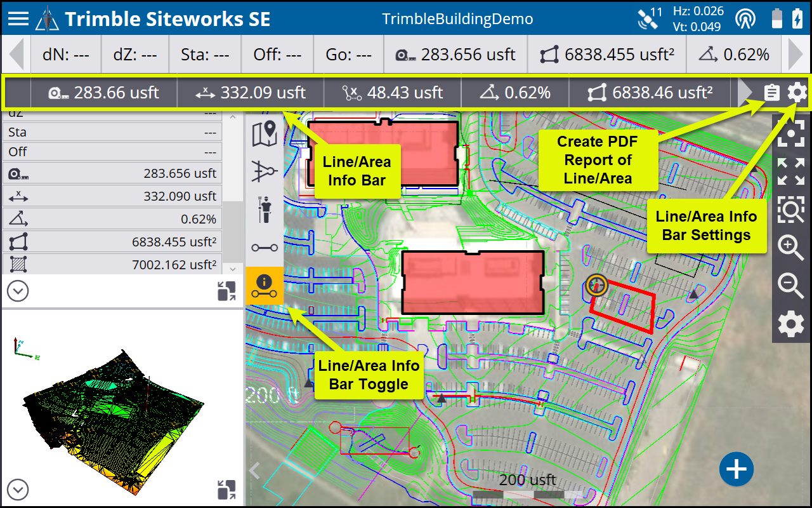The width and height of the screenshot is (812, 508).
Task: Create a PDF report with the clipboard icon
Action: [771, 93]
